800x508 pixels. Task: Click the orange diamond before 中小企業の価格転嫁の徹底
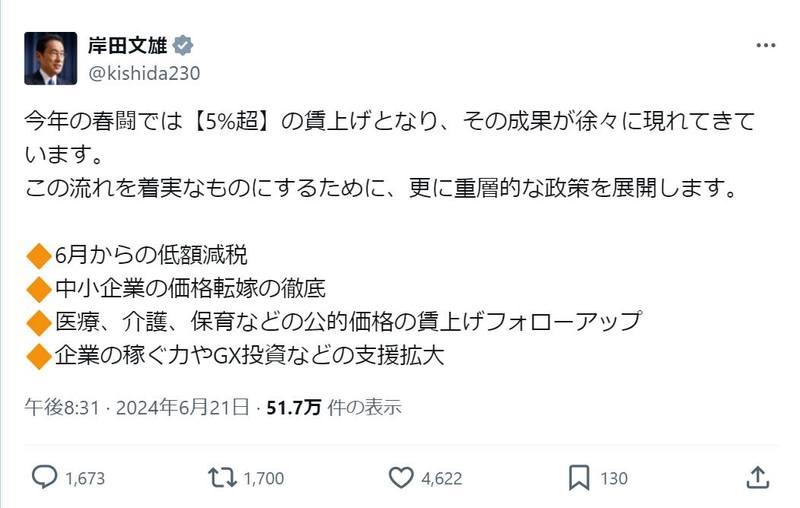pos(37,289)
